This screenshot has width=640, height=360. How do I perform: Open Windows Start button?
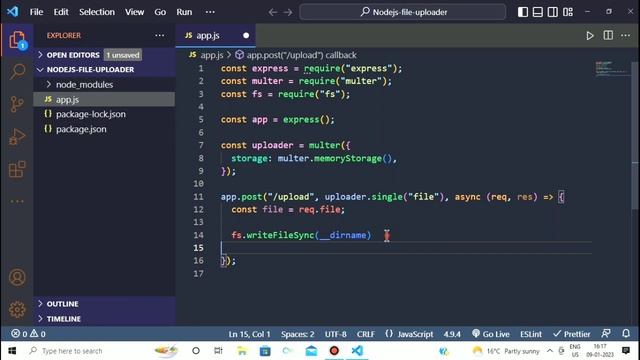[12, 351]
